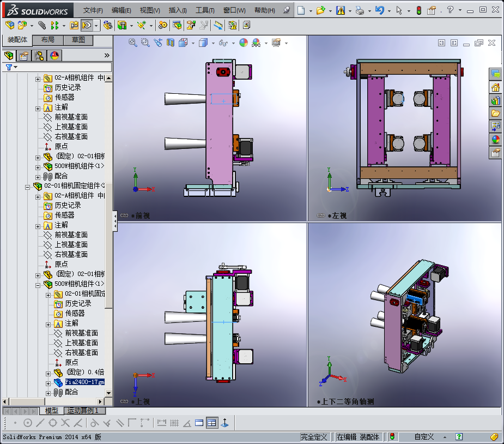Click the Insert Components toolbar icon
This screenshot has width=504, height=444.
click(22, 25)
